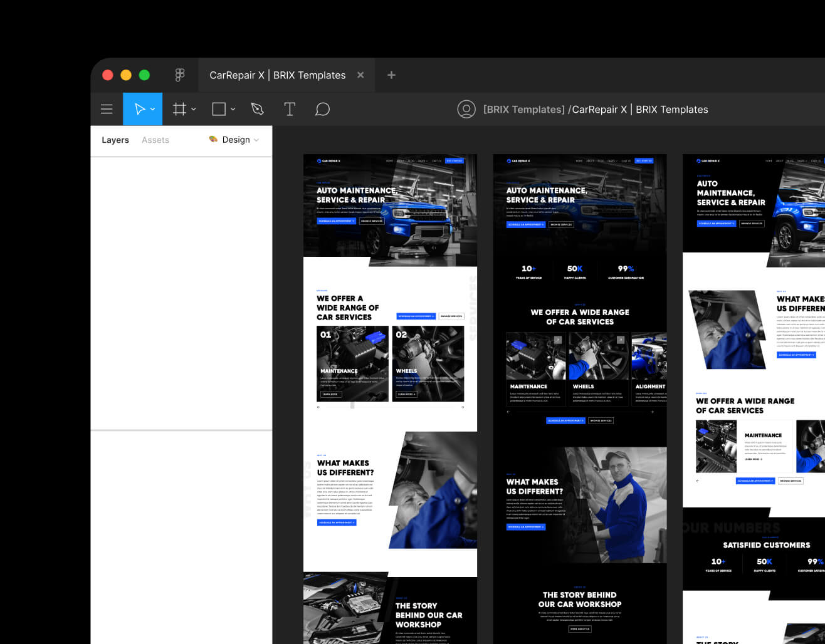Switch to the Assets tab
Screen dimensions: 825x644
point(155,140)
